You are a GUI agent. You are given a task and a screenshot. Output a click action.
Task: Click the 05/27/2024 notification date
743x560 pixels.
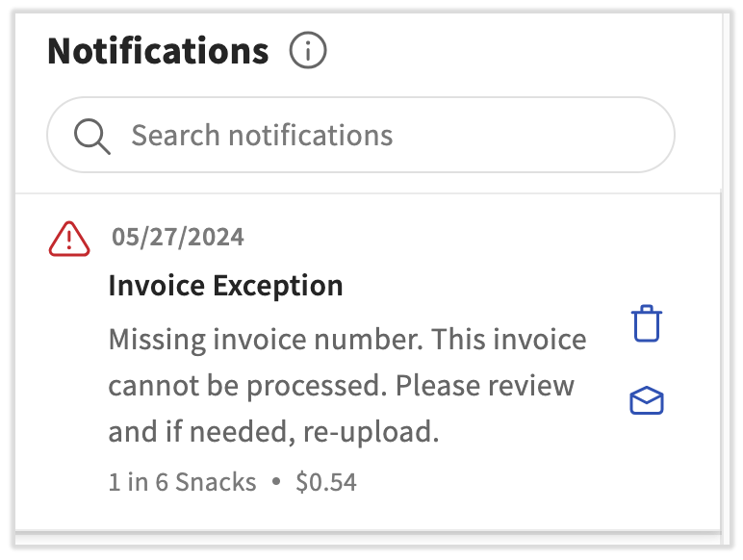pos(178,237)
